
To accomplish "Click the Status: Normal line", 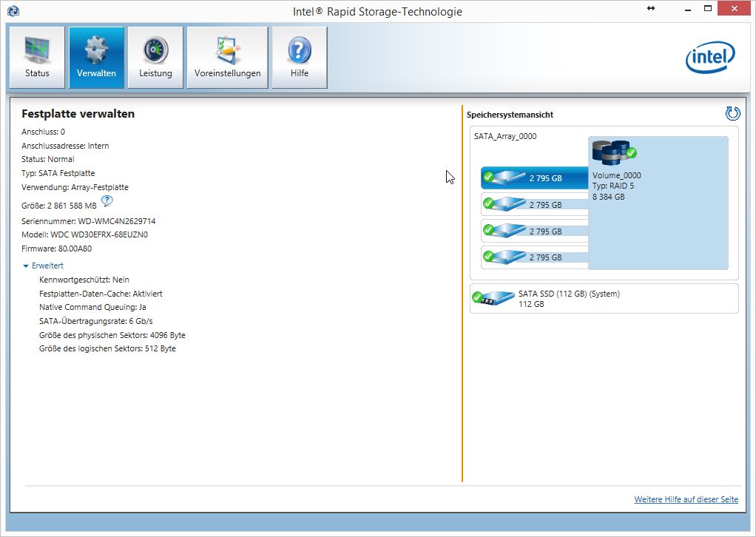I will coord(48,159).
